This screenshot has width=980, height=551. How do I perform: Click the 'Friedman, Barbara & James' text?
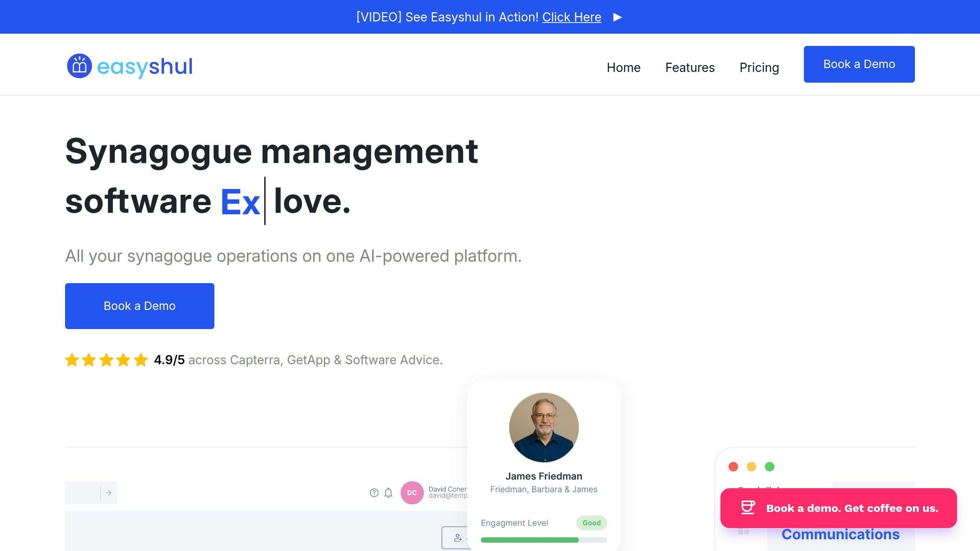[x=544, y=489]
